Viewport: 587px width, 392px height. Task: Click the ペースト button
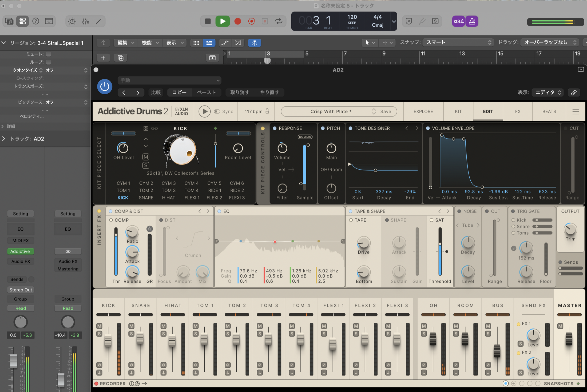[x=206, y=93]
